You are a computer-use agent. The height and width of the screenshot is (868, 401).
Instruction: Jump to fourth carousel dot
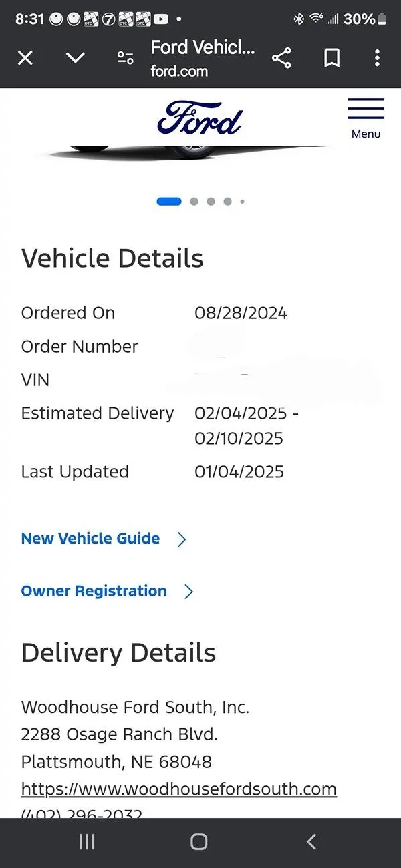point(227,201)
